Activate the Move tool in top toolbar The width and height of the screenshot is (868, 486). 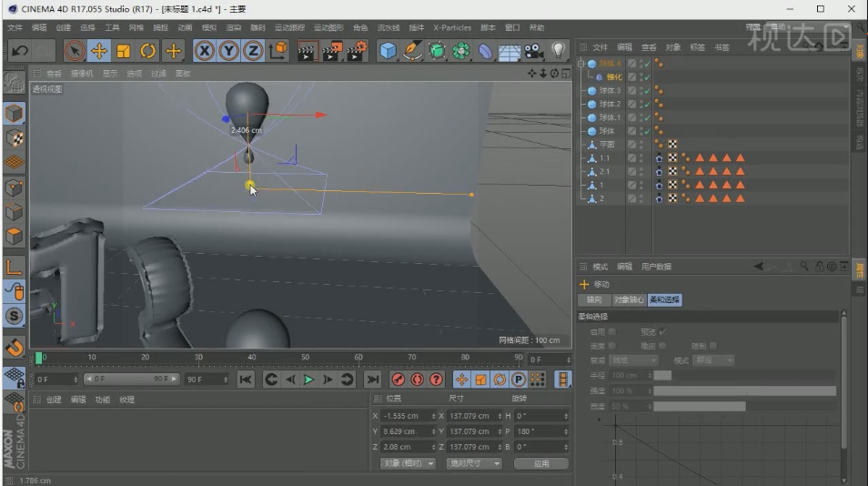(x=99, y=51)
